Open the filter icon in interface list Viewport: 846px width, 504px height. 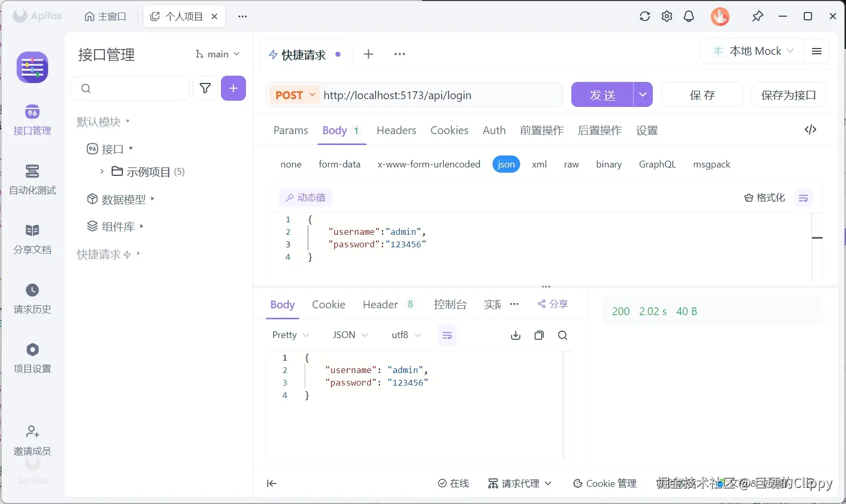tap(205, 88)
